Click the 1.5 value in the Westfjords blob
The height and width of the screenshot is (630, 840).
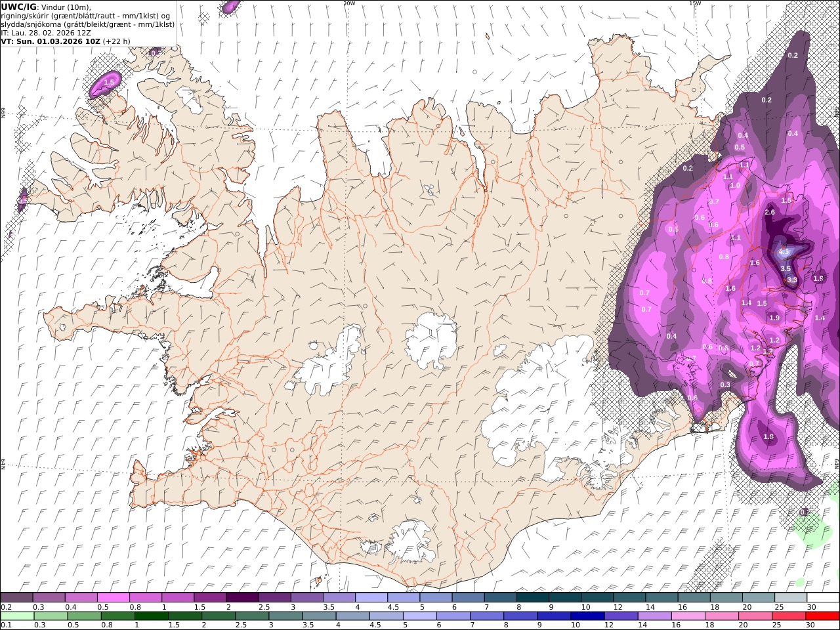[x=110, y=82]
